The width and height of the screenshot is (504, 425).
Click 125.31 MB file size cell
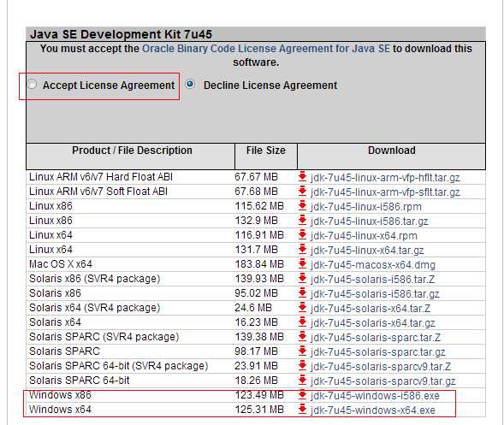pyautogui.click(x=259, y=410)
